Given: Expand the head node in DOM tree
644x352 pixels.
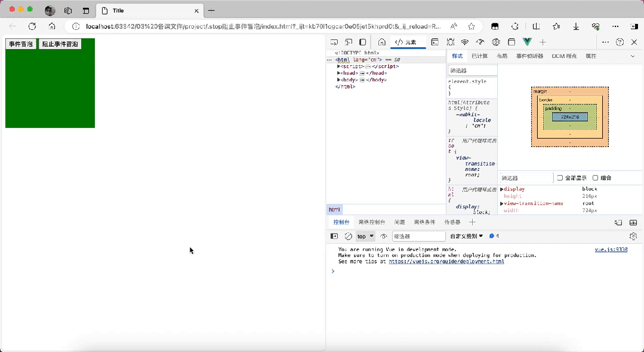Looking at the screenshot, I should pos(338,73).
